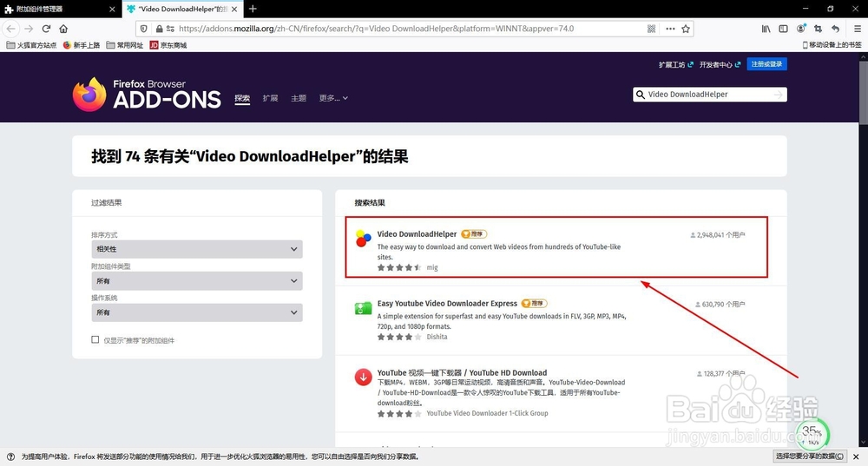Screen dimensions: 868x466
Task: Open site permissions icon in address bar
Action: coord(170,29)
